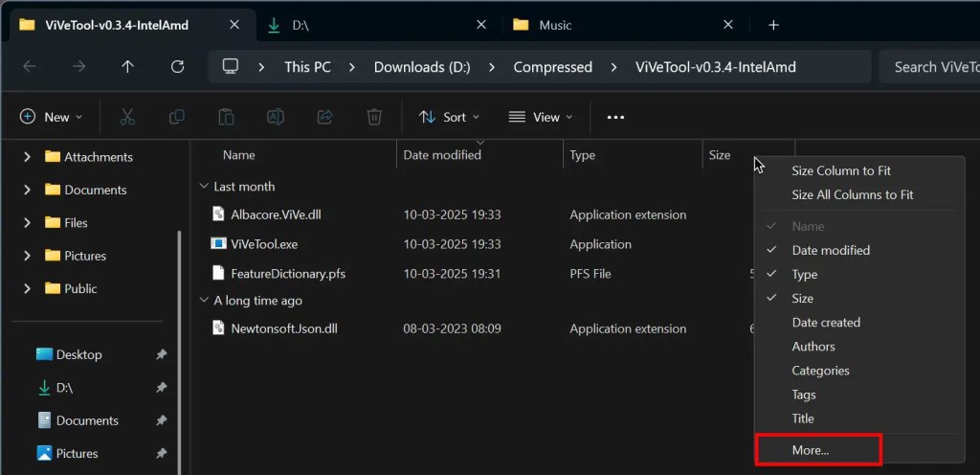Switch to the Music tab
The height and width of the screenshot is (475, 980).
coord(623,25)
